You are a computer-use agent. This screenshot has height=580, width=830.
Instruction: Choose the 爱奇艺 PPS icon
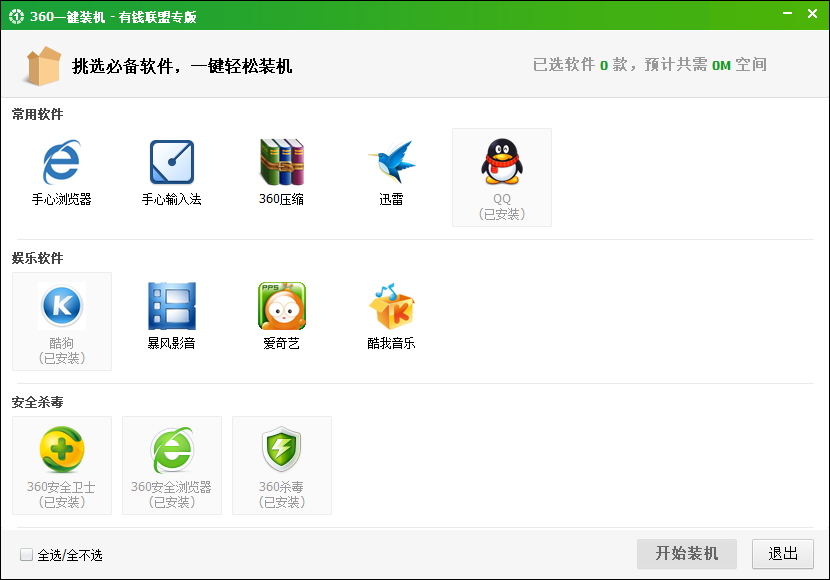(282, 306)
